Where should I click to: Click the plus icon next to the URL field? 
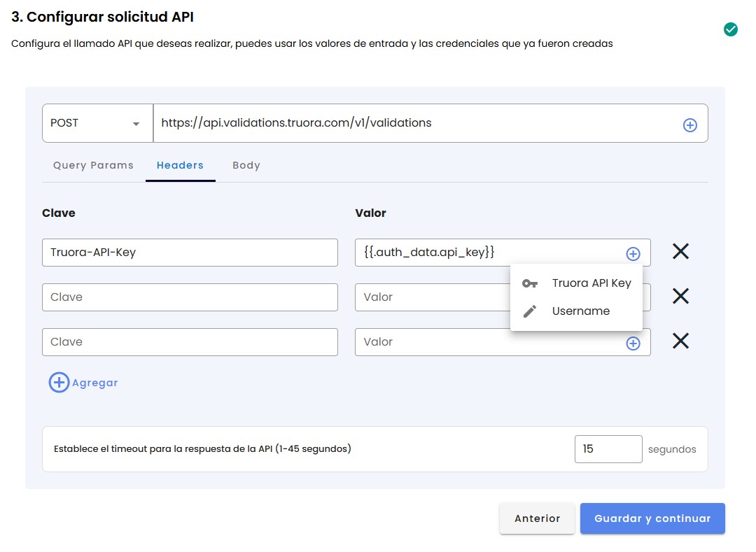point(690,124)
